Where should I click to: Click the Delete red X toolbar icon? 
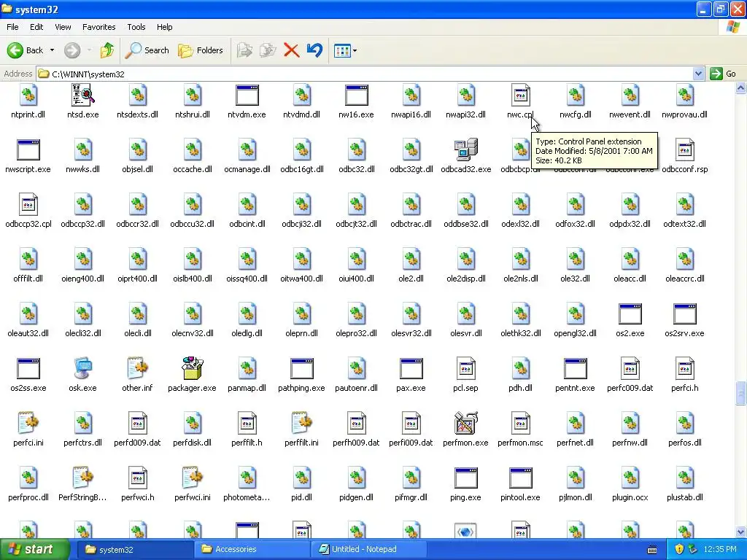291,50
